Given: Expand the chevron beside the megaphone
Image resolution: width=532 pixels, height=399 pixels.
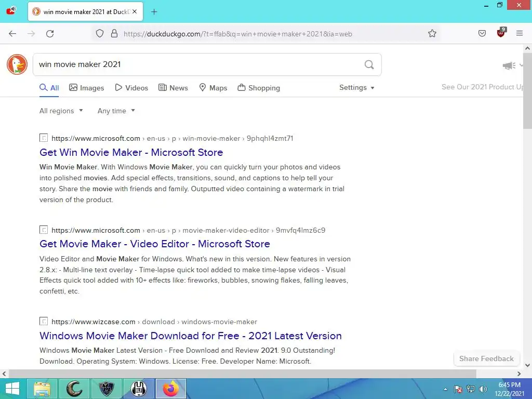Looking at the screenshot, I should pos(521,65).
